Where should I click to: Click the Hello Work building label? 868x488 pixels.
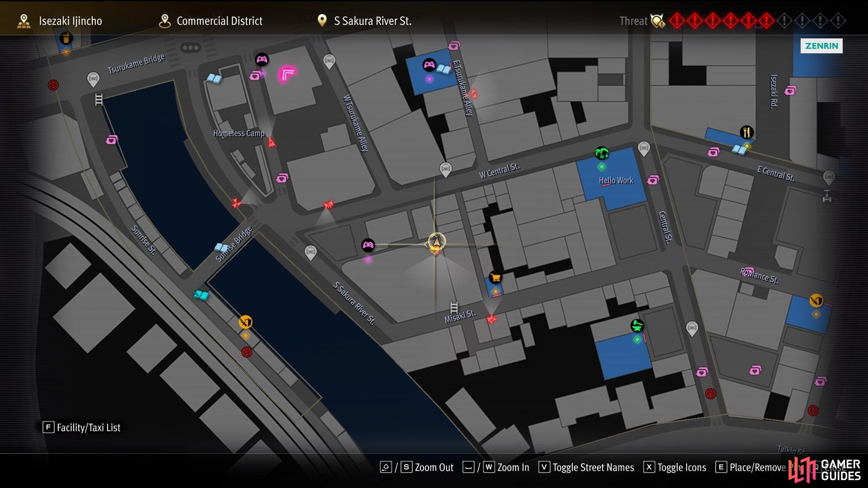point(616,181)
